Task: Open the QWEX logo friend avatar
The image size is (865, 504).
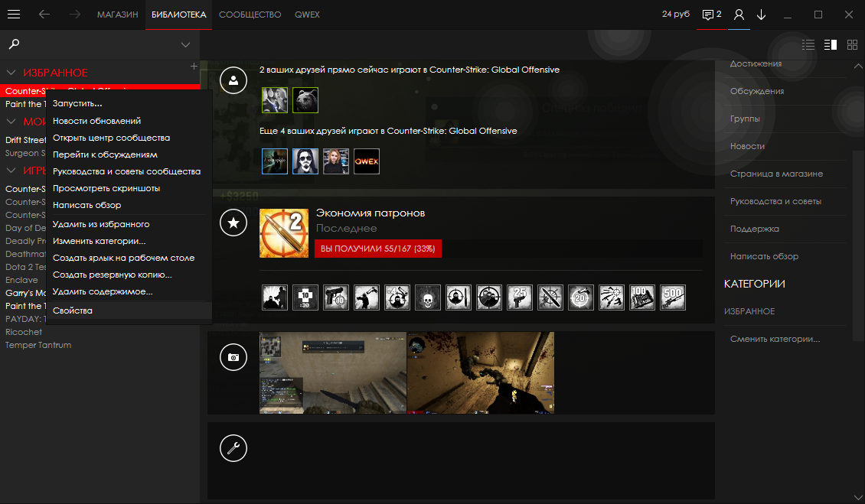Action: pyautogui.click(x=367, y=161)
